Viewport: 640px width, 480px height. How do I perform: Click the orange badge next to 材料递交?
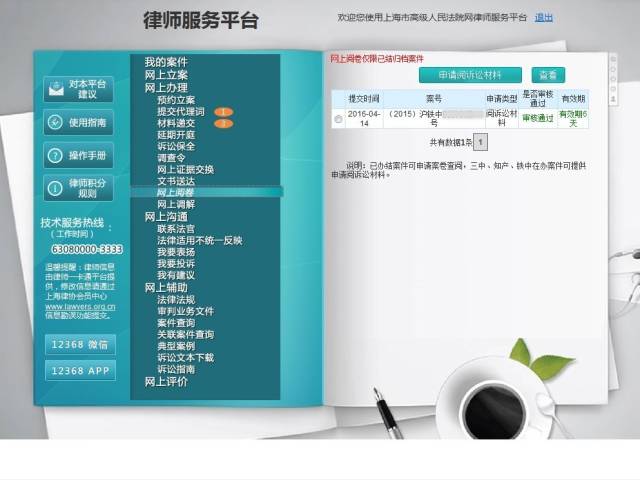pyautogui.click(x=223, y=123)
